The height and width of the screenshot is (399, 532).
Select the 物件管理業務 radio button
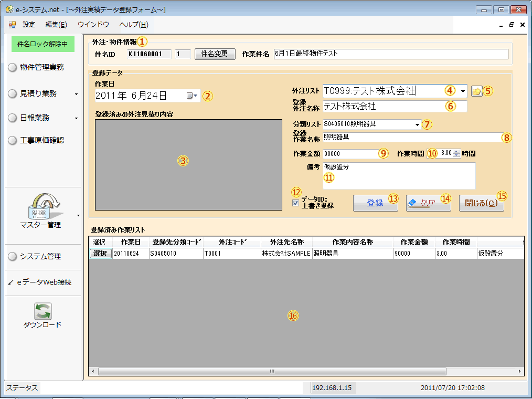[13, 68]
